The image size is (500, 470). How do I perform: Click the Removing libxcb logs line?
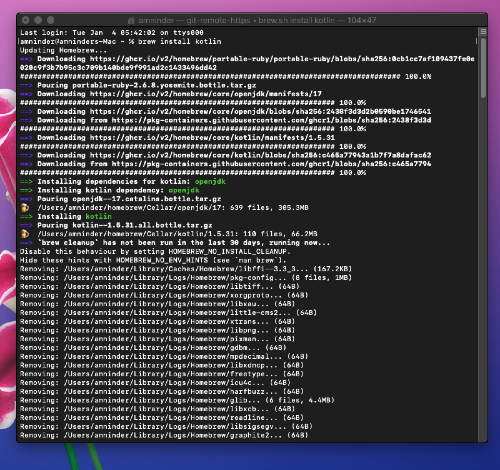tap(157, 409)
